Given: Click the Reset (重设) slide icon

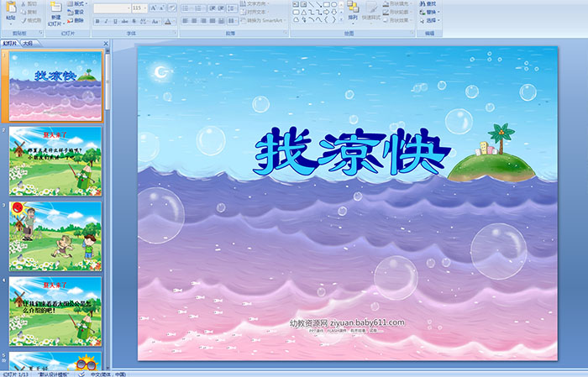Looking at the screenshot, I should coord(70,12).
